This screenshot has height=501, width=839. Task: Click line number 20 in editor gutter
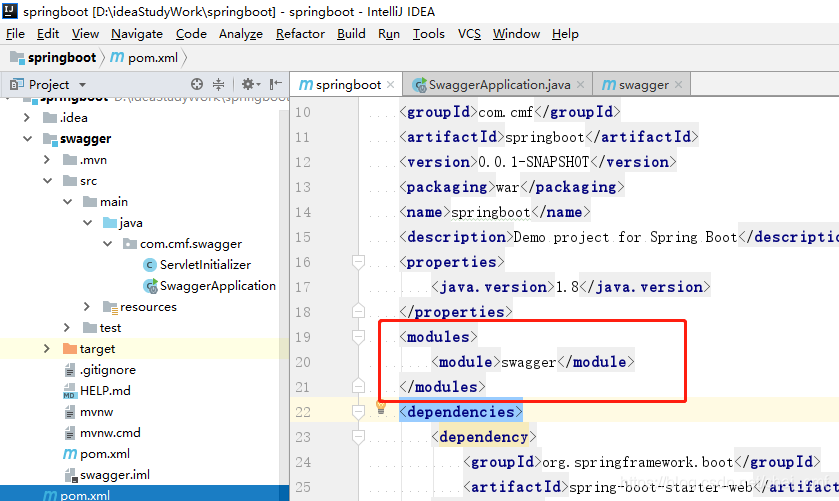click(303, 362)
